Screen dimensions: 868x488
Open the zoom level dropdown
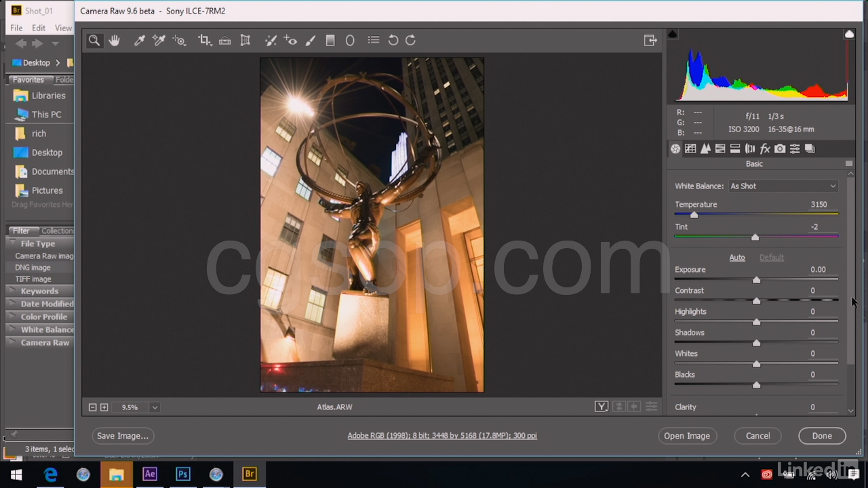coord(155,407)
